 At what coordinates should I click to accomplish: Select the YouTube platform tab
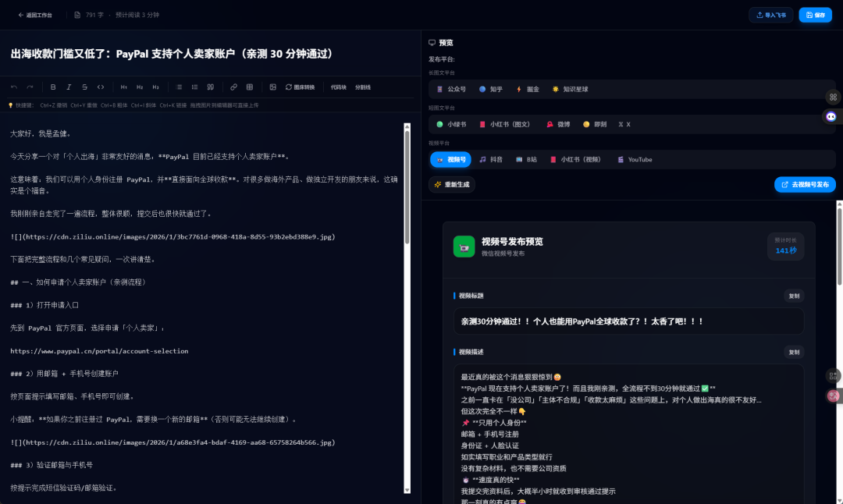click(x=635, y=160)
